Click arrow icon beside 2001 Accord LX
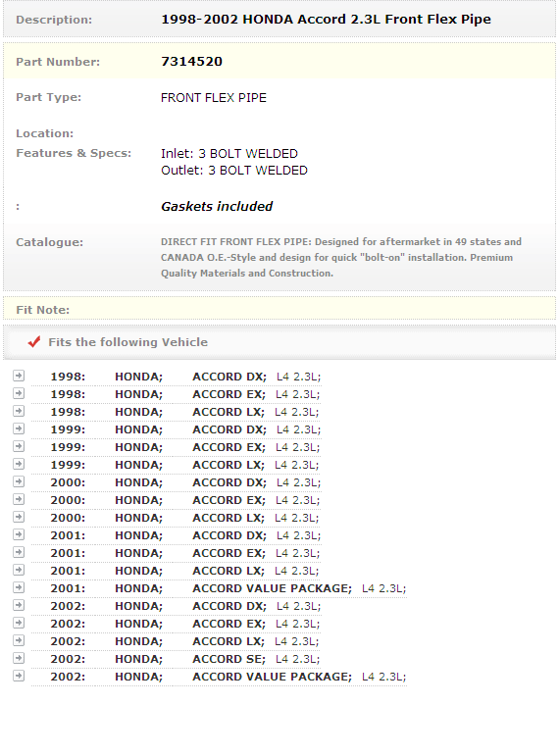Screen dimensions: 559x756 [x=19, y=570]
